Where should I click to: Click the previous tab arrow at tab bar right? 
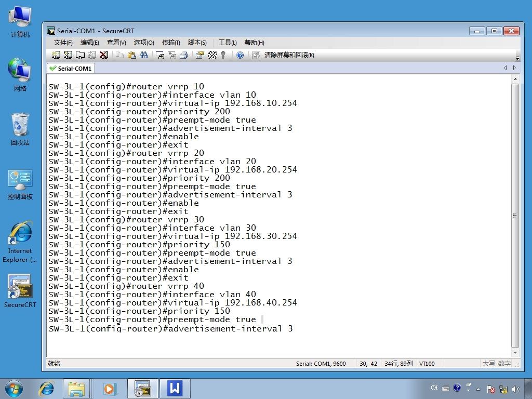(506, 68)
